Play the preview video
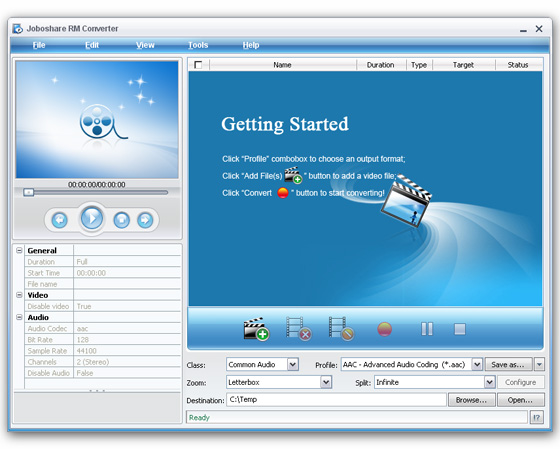The image size is (560, 449). click(x=92, y=218)
